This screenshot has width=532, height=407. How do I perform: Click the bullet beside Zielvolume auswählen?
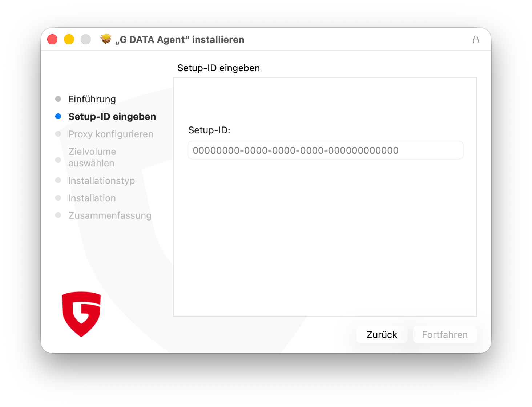click(58, 160)
